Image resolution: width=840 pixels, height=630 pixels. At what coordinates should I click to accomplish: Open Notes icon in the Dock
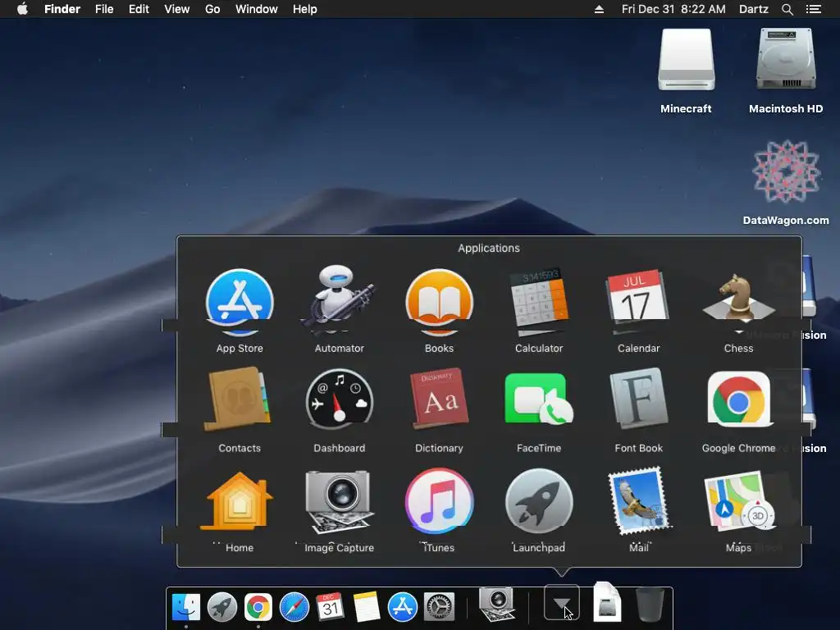[367, 607]
